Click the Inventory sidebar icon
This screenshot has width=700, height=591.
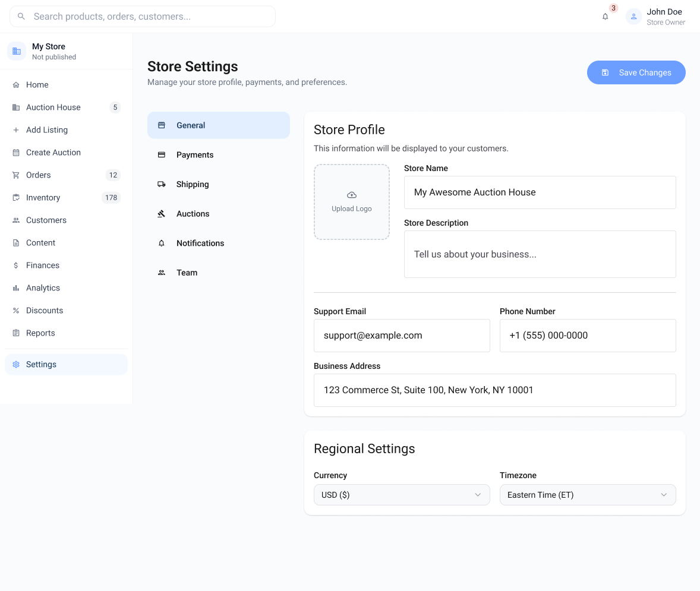pos(16,198)
